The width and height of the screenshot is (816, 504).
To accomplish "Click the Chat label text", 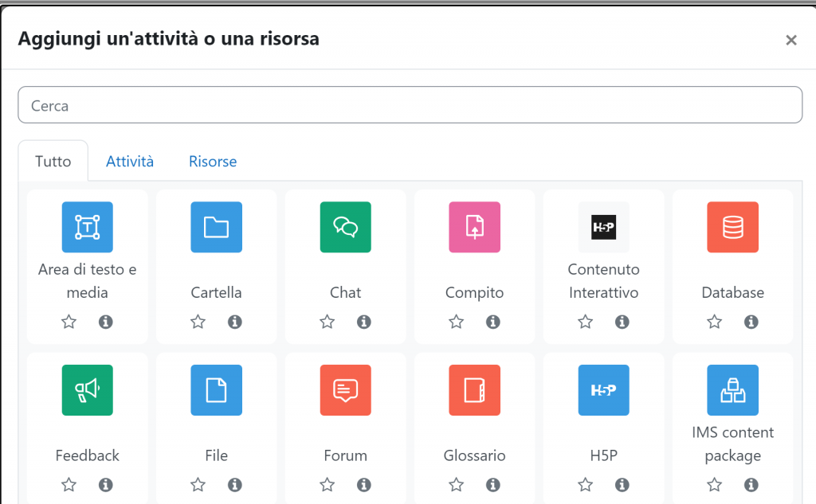I will pos(346,292).
